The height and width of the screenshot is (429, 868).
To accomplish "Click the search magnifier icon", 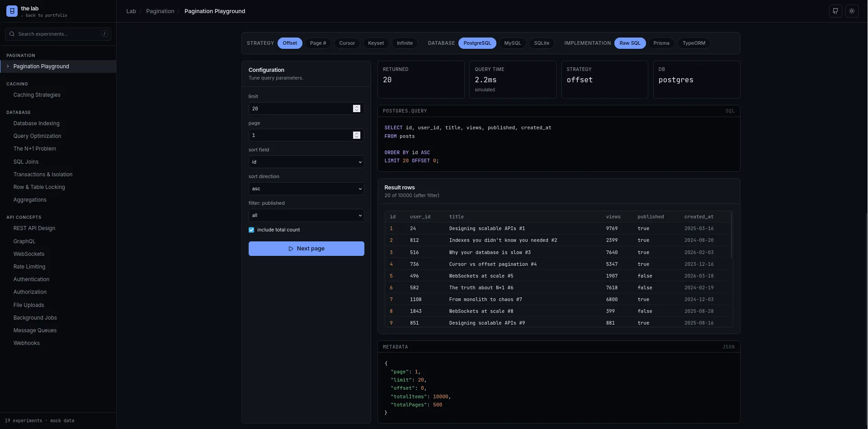I will [12, 34].
